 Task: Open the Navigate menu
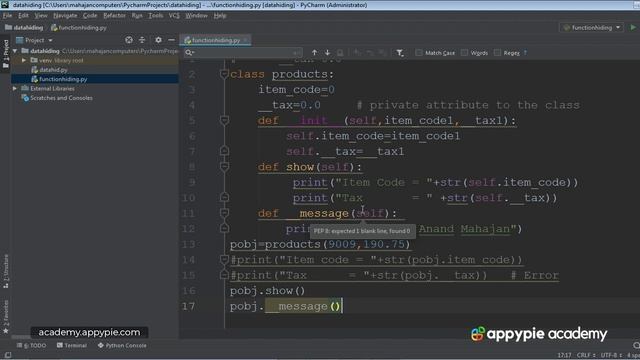(x=65, y=16)
